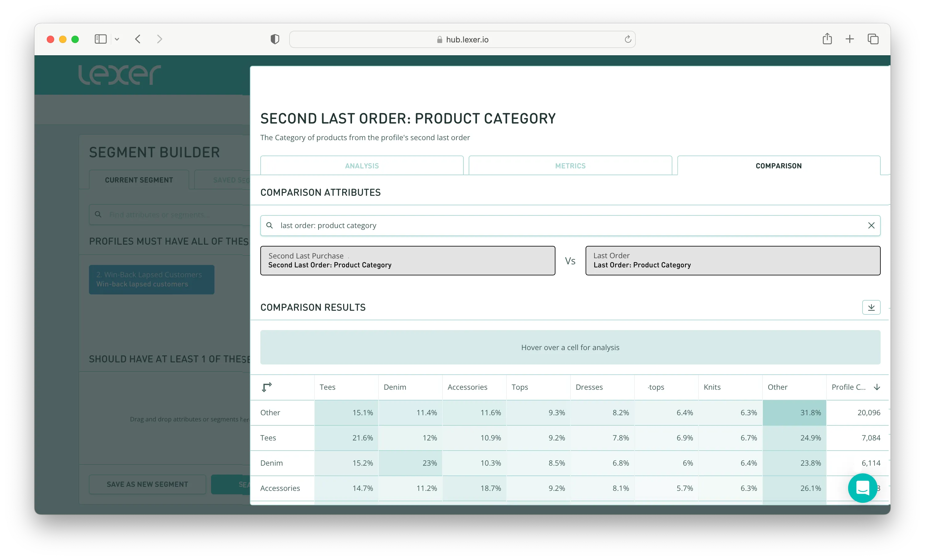Click Save As New Segment button
Screen dimensions: 925x560
[147, 484]
